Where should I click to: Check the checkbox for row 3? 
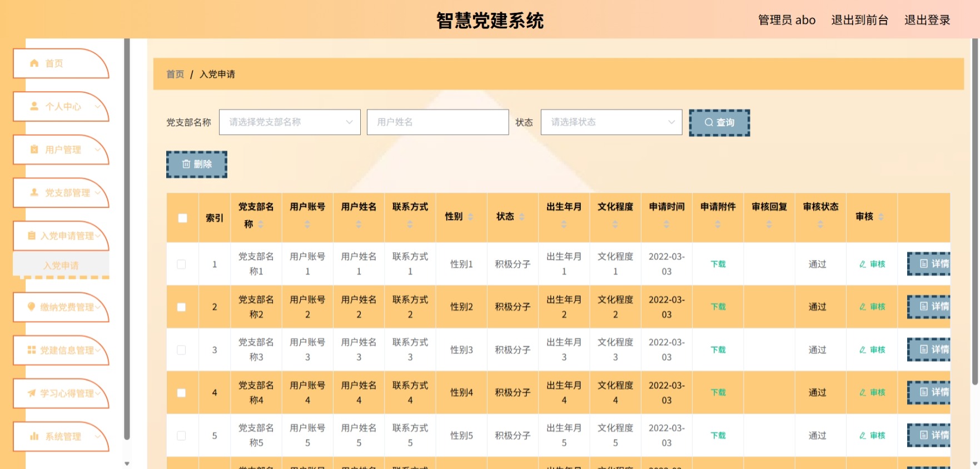coord(181,350)
